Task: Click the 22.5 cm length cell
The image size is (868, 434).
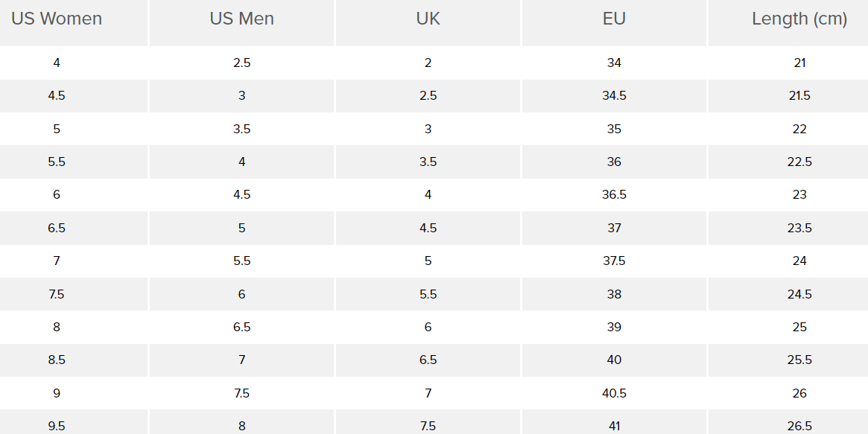Action: pos(799,162)
